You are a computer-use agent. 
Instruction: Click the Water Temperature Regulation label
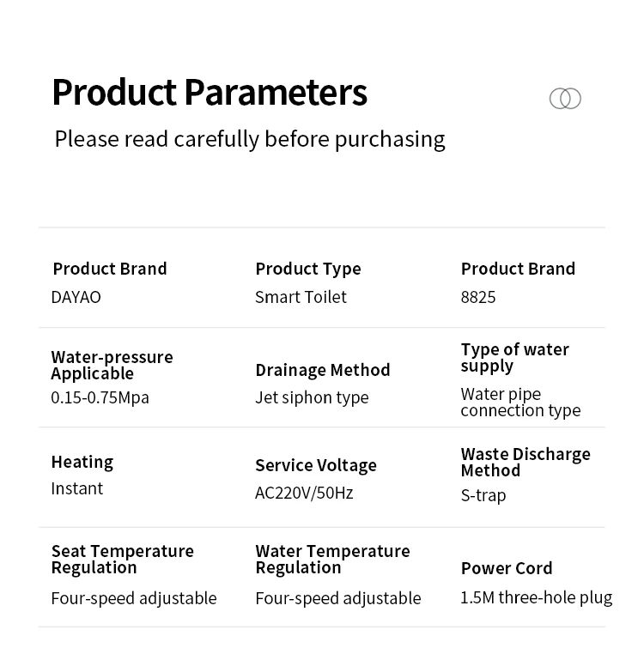(333, 560)
